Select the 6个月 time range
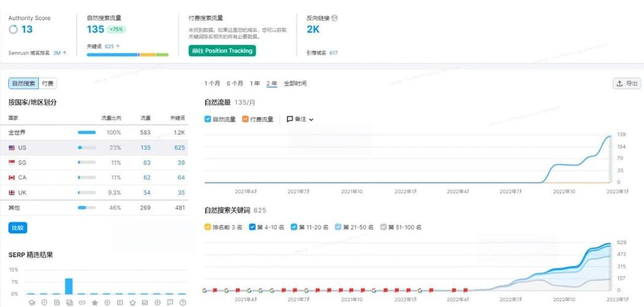 coord(235,84)
